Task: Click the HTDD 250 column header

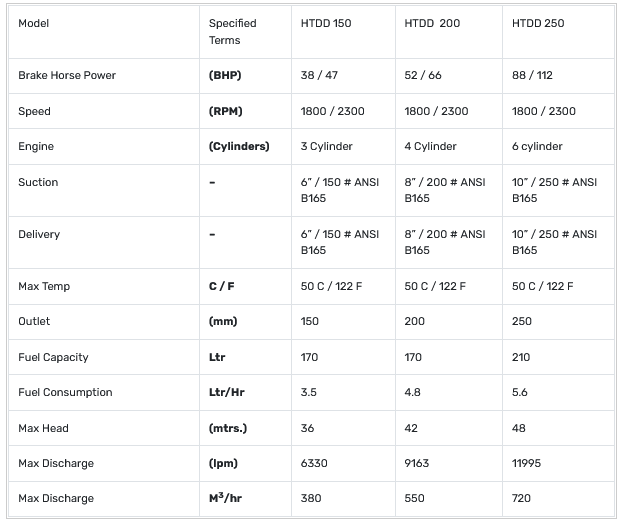Action: pos(538,23)
